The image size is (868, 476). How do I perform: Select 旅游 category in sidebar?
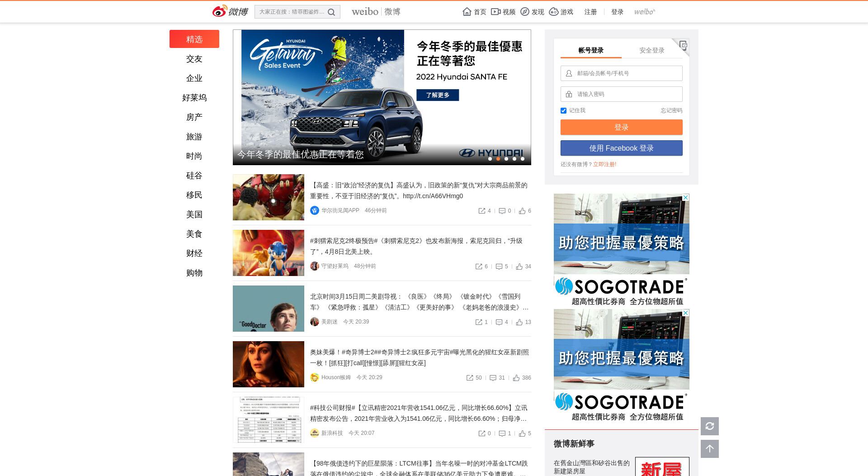pyautogui.click(x=194, y=137)
